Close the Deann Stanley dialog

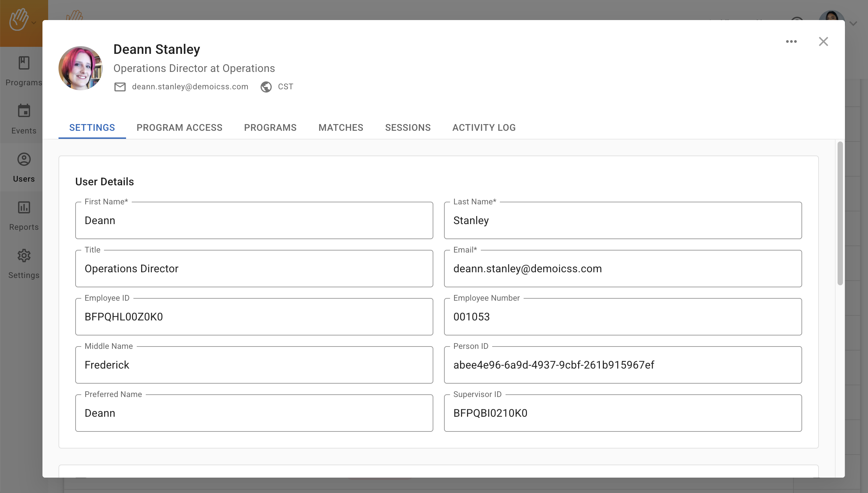click(x=823, y=42)
